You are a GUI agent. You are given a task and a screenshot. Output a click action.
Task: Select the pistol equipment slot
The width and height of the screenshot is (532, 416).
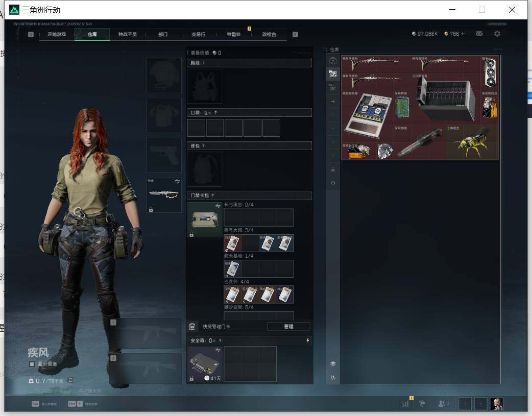click(164, 155)
